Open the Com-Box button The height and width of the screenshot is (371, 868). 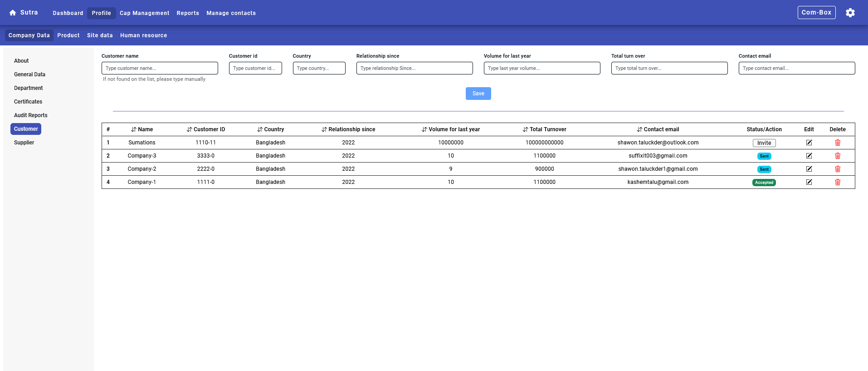tap(816, 13)
